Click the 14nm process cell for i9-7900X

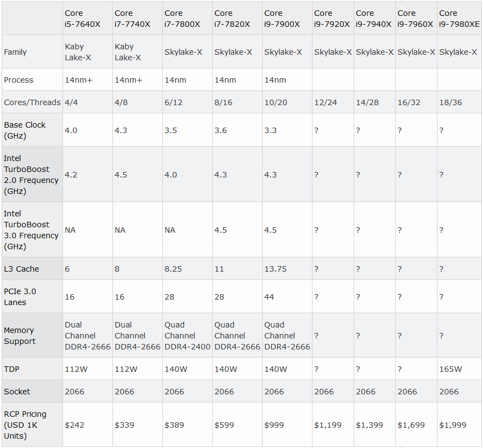click(287, 80)
